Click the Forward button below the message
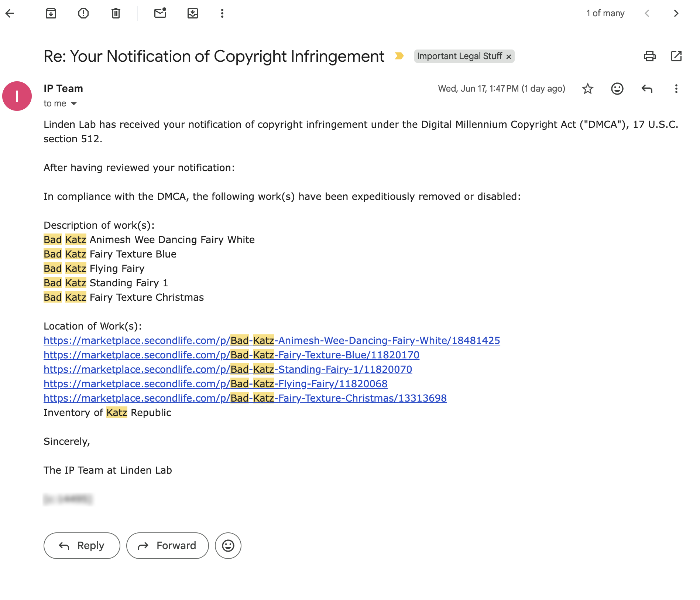 tap(168, 546)
